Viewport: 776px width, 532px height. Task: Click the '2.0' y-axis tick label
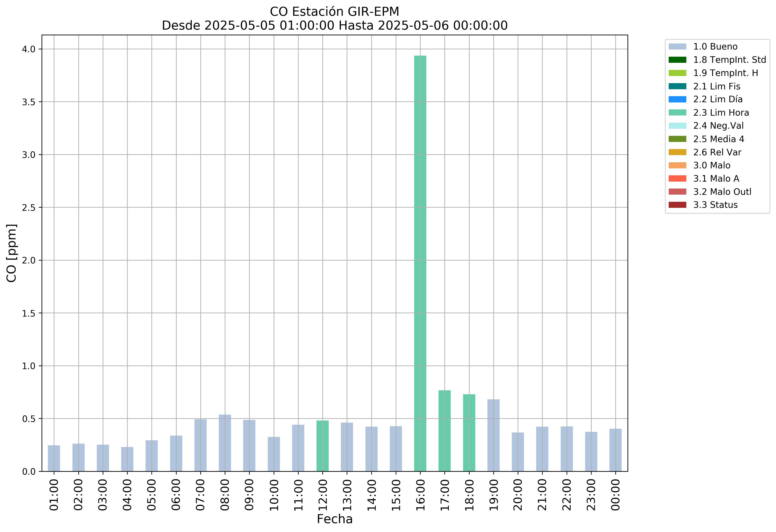tap(28, 261)
